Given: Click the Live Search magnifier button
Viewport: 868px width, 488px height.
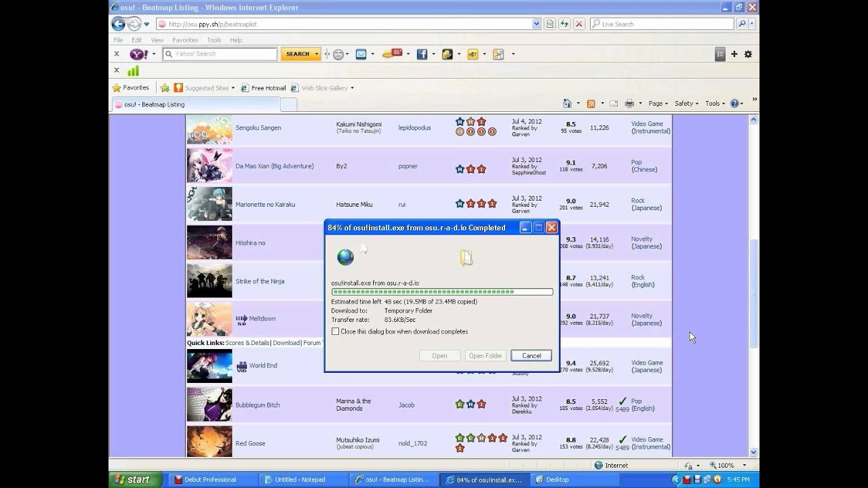Looking at the screenshot, I should (742, 24).
